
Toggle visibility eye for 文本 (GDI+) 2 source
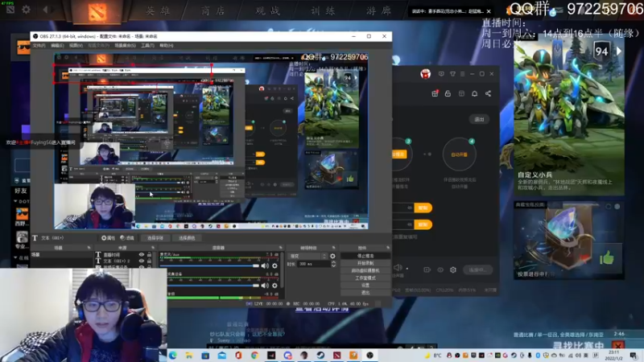(x=142, y=261)
